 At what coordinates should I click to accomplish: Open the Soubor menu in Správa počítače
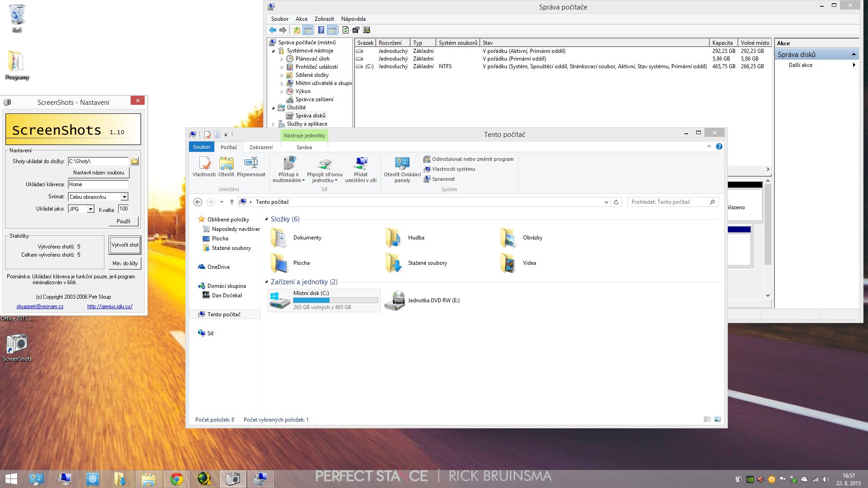[x=280, y=19]
